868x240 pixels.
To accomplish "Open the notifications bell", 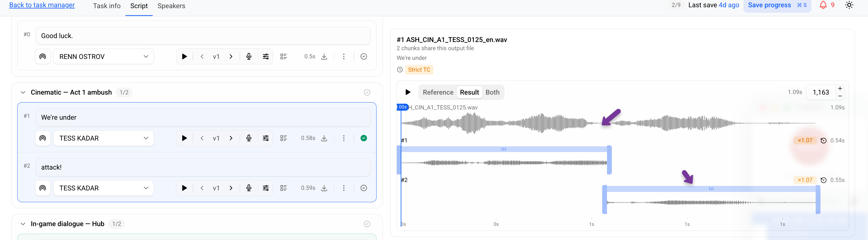I will coord(823,5).
